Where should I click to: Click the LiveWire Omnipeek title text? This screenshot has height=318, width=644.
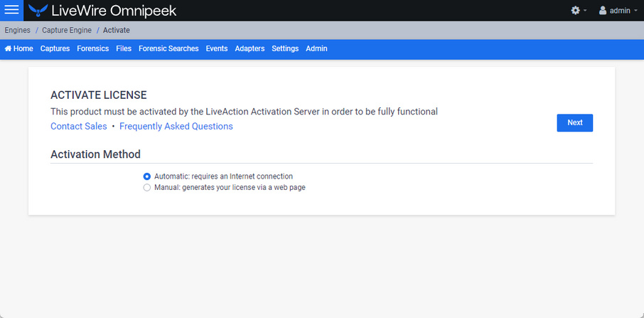coord(114,11)
